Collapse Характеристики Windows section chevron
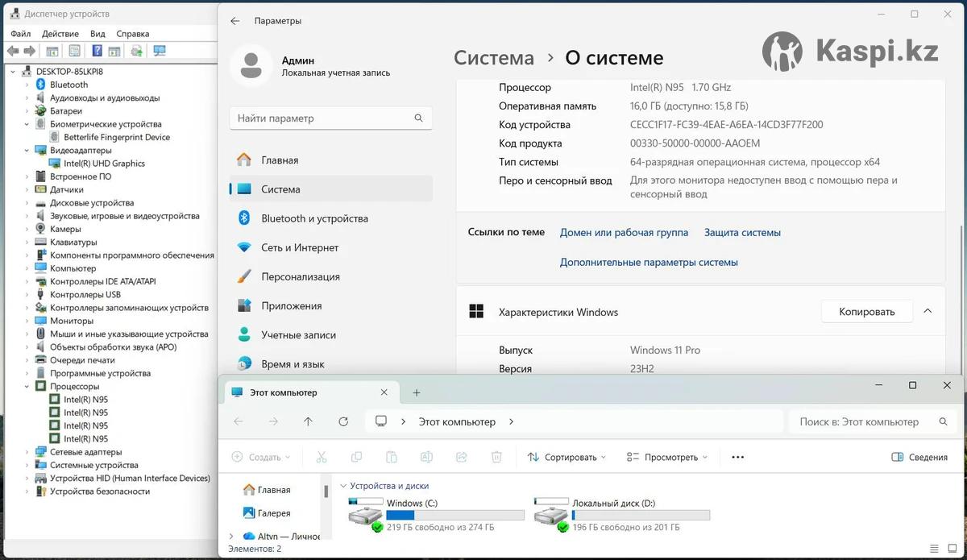The width and height of the screenshot is (967, 560). [928, 312]
